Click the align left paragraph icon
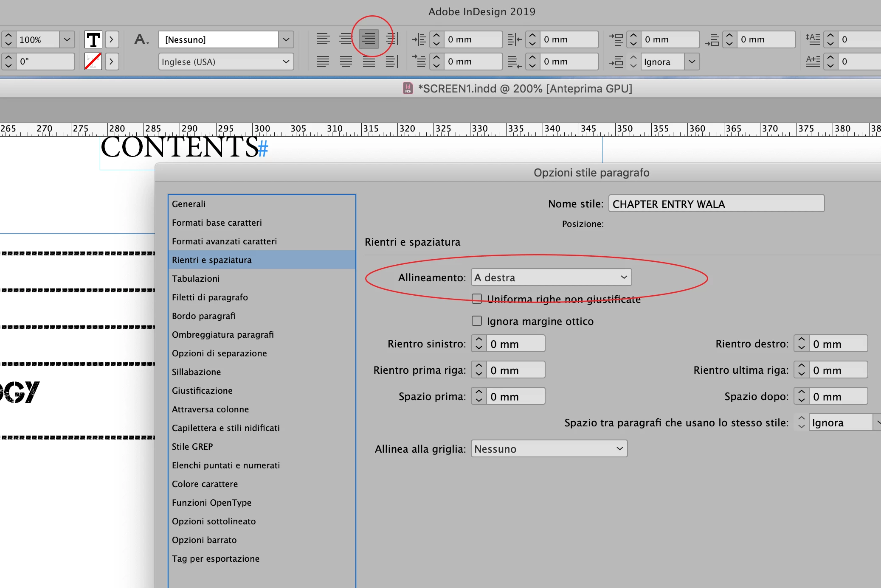Screen dimensions: 881x588 323,39
